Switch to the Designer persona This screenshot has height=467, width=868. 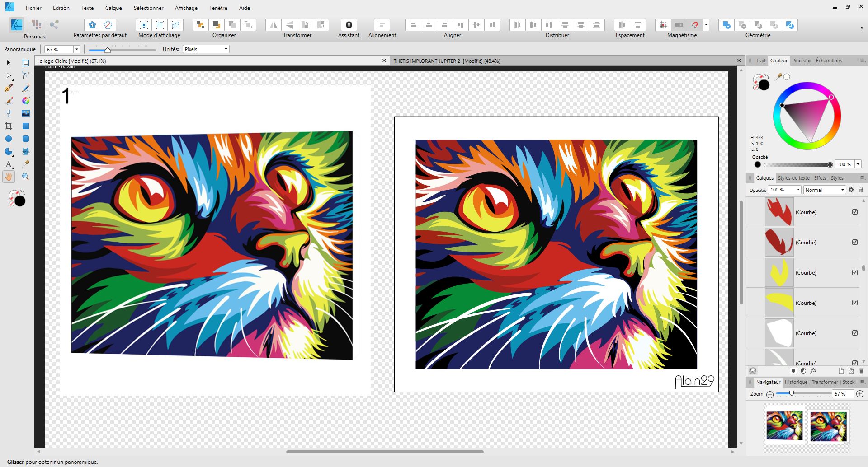[16, 25]
